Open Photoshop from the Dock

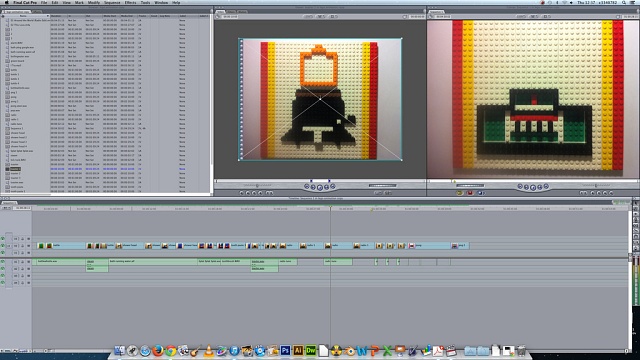[x=285, y=350]
